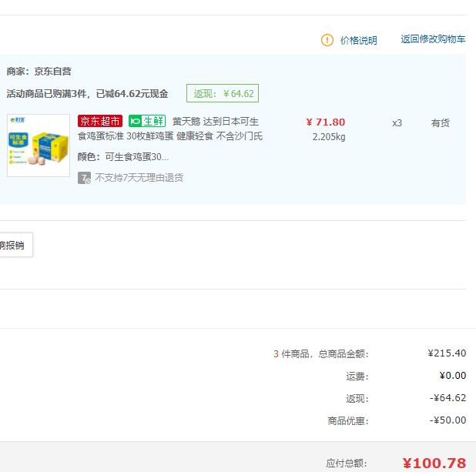Open the 黄天鹅 可生食鸡蛋 product title
Viewport: 476px width, 472px height.
[170, 129]
